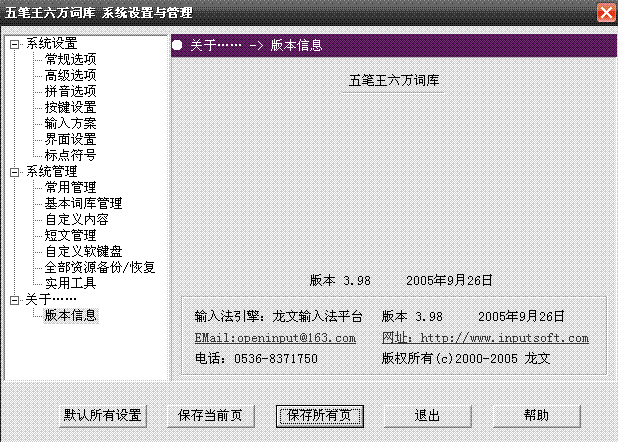Click the 退出 button
This screenshot has width=618, height=442.
click(427, 416)
